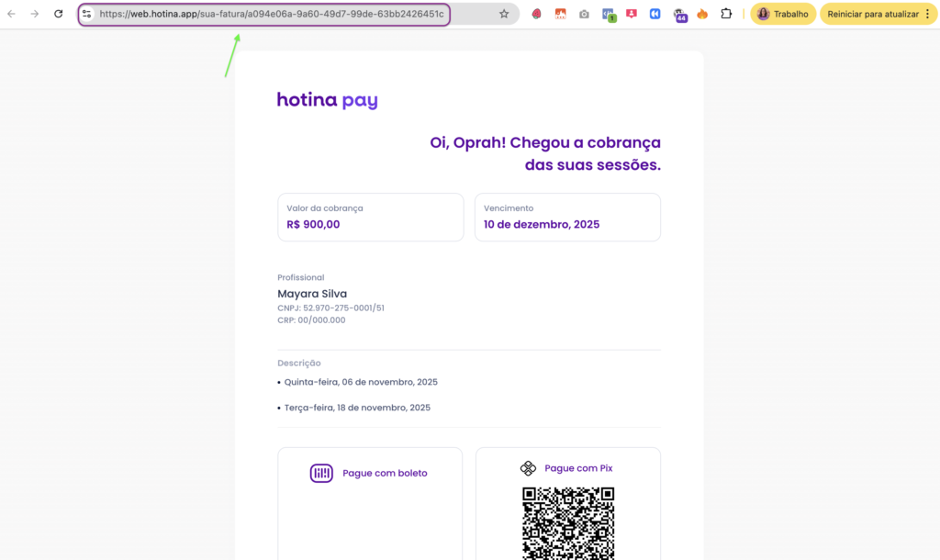Select Pague com boleto option
Image resolution: width=940 pixels, height=560 pixels.
click(369, 473)
